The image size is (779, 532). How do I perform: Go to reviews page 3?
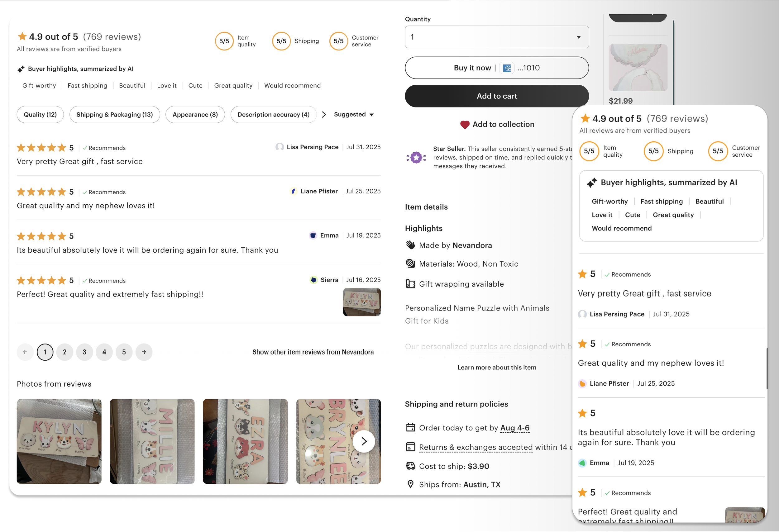[x=84, y=352]
